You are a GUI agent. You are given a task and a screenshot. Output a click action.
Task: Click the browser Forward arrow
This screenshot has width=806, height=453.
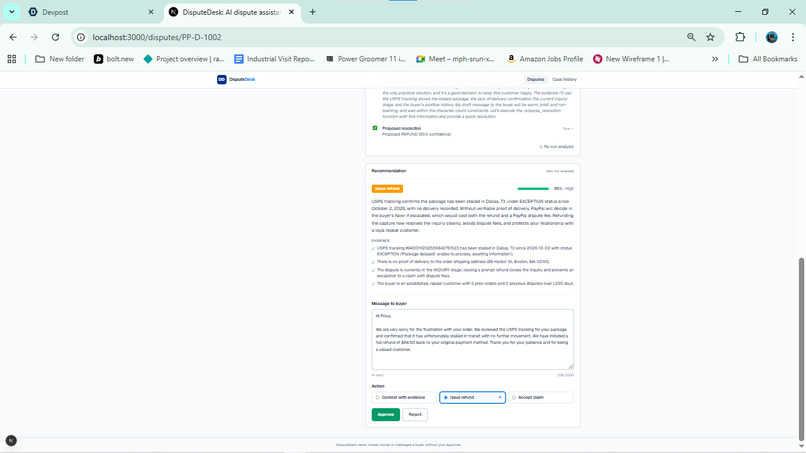click(x=34, y=37)
